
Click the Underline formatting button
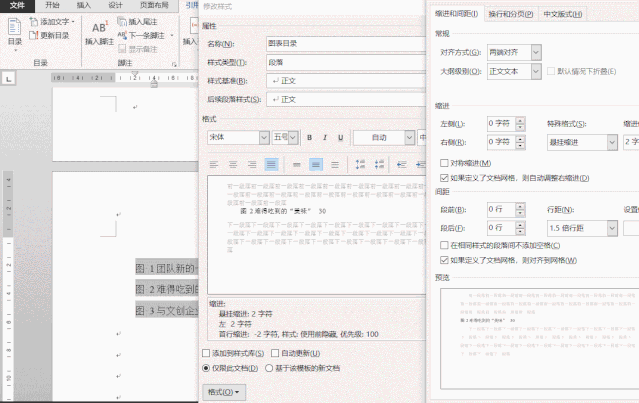[339, 138]
